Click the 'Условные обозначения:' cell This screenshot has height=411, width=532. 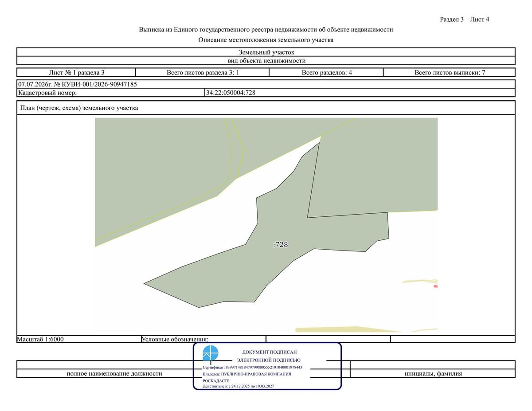pyautogui.click(x=203, y=339)
